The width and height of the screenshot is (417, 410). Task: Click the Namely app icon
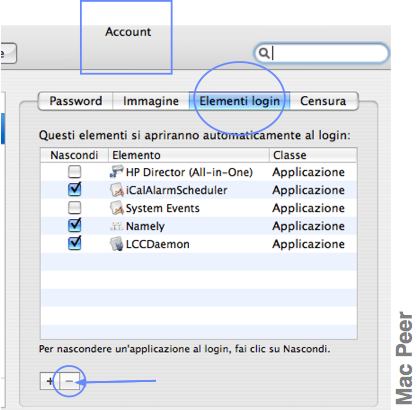click(117, 226)
